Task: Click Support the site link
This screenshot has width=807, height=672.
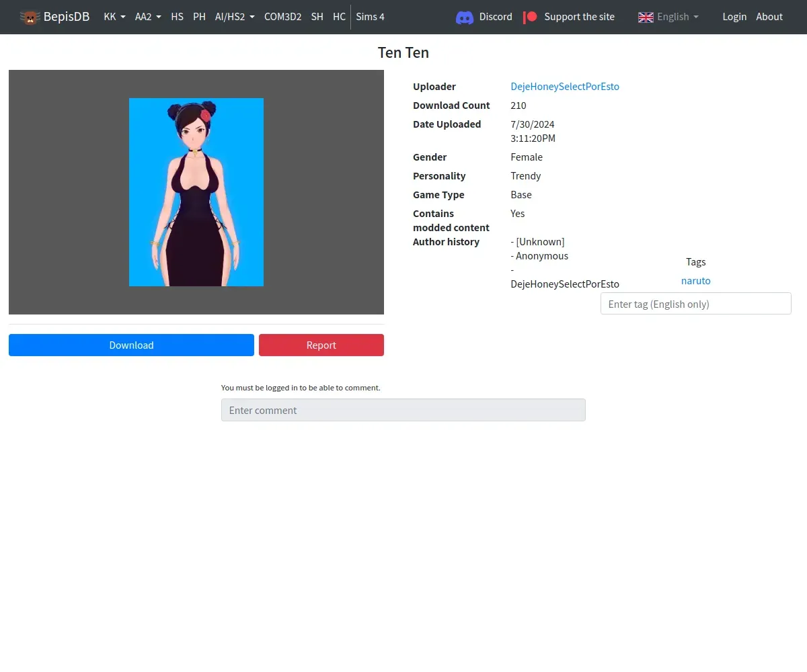Action: 579,17
